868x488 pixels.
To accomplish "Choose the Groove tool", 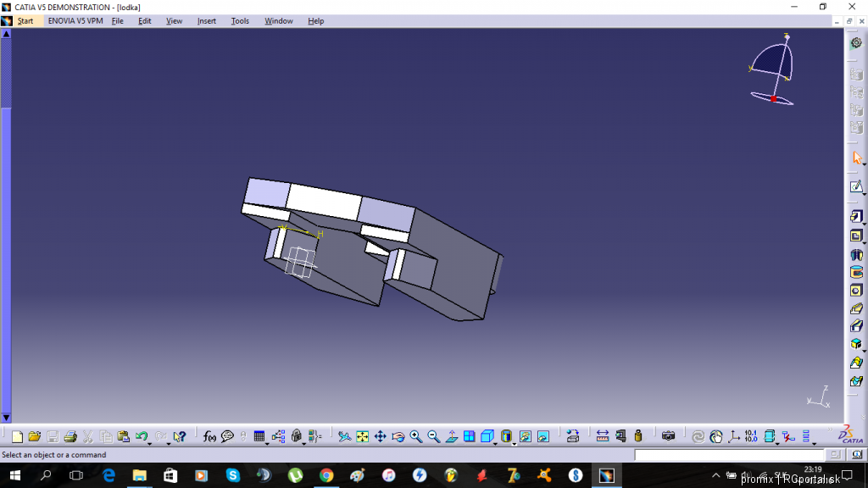I will pyautogui.click(x=856, y=272).
